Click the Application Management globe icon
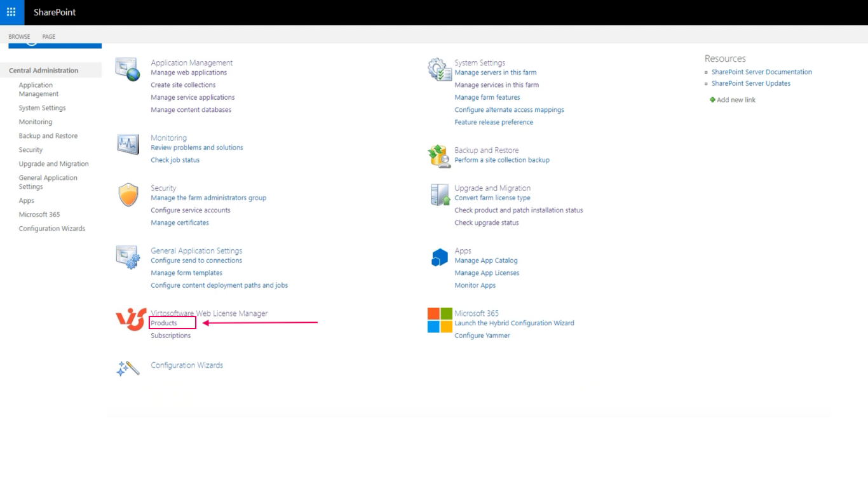 click(x=127, y=67)
